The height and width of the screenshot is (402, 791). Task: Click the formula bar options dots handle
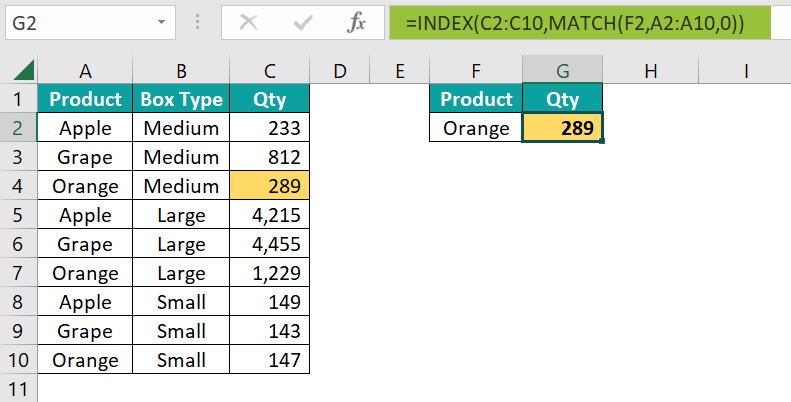click(198, 22)
